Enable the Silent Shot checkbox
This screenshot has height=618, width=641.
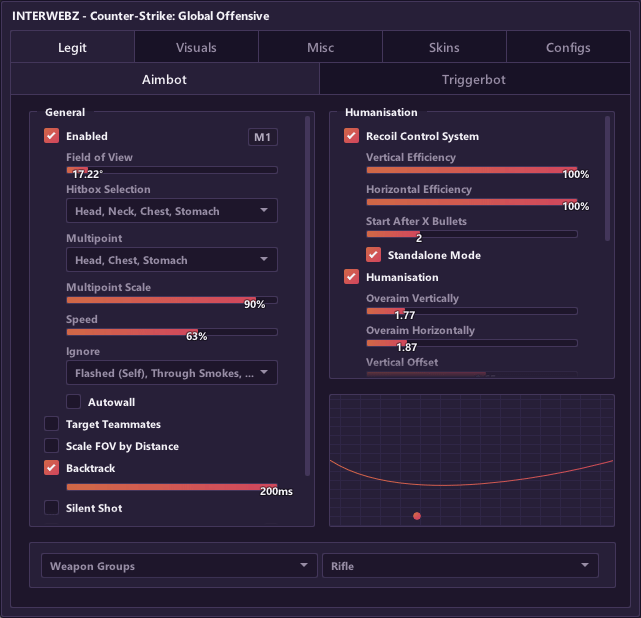tap(52, 508)
